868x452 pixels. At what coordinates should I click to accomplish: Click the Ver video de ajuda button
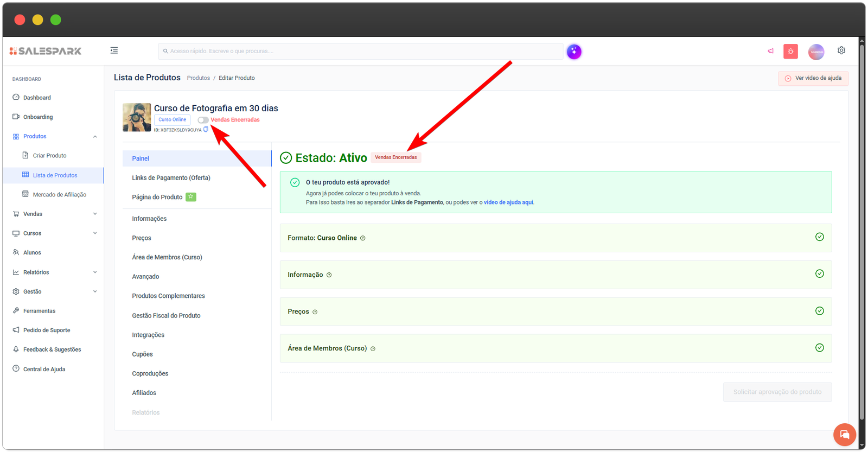coord(813,78)
